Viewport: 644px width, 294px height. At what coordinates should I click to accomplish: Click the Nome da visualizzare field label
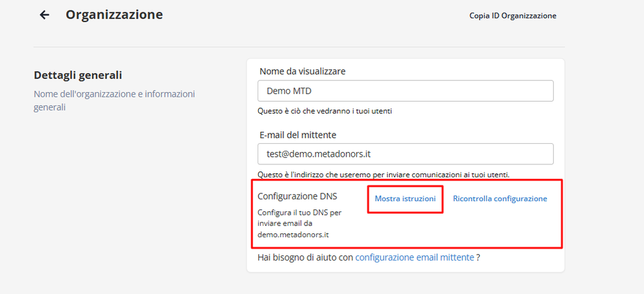(x=303, y=71)
